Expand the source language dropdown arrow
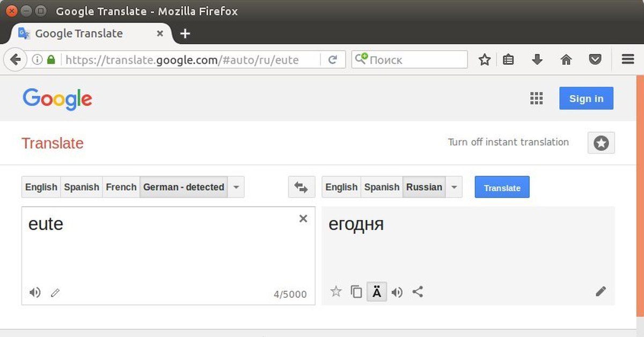The height and width of the screenshot is (337, 644). 236,187
